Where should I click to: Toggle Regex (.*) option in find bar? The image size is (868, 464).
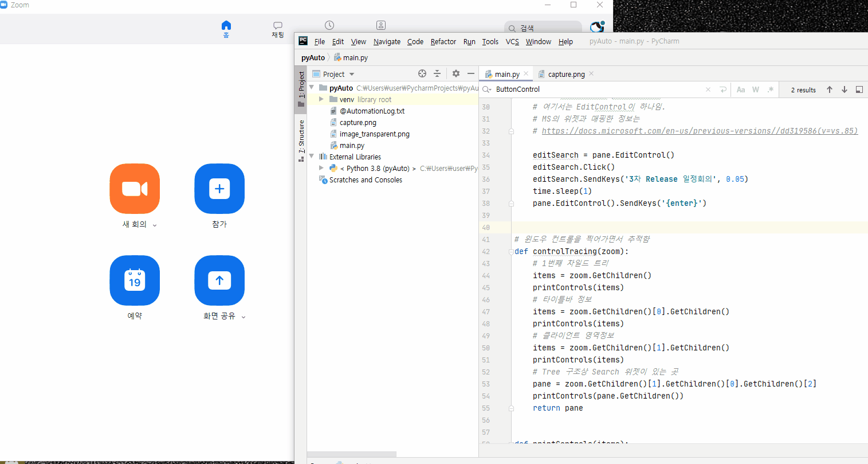click(x=771, y=89)
